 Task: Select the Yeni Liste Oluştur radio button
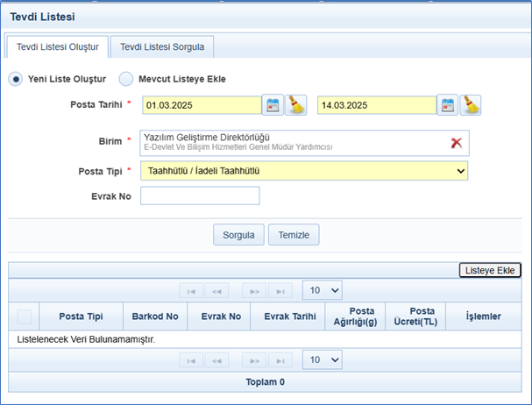click(x=16, y=79)
